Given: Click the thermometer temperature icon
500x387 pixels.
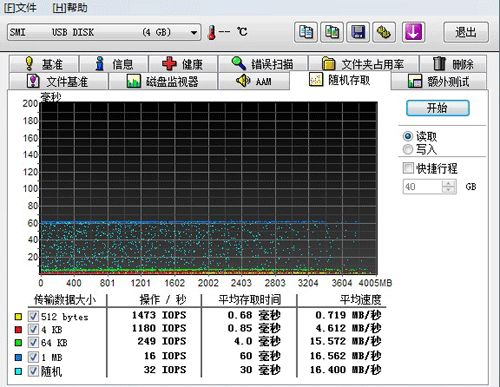Looking at the screenshot, I should (x=211, y=33).
